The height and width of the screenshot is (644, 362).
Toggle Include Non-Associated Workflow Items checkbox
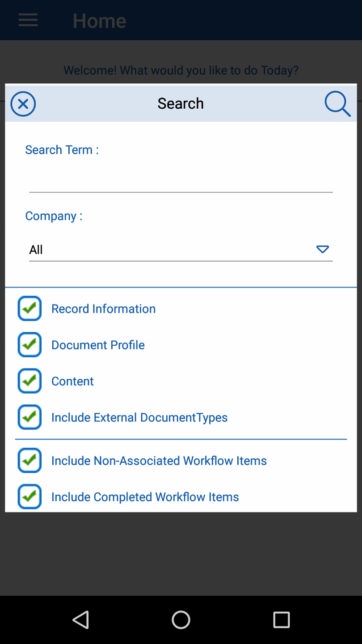(29, 461)
